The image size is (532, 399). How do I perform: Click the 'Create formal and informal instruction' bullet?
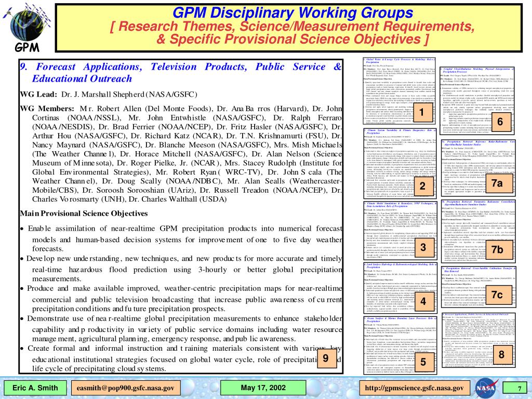click(181, 358)
